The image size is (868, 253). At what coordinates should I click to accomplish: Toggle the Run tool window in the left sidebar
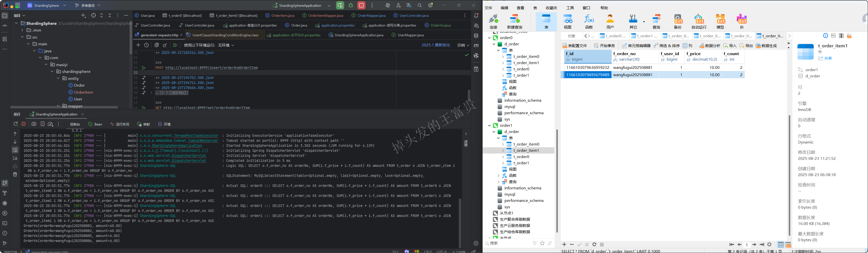coord(5,183)
